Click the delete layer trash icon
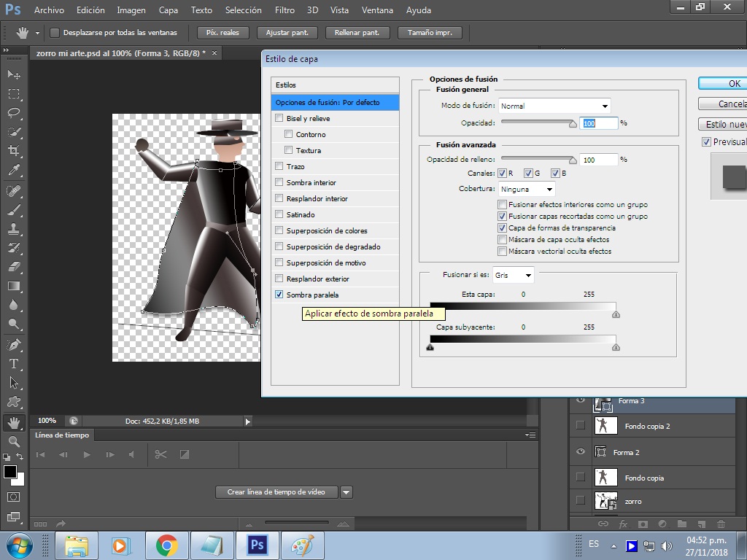This screenshot has height=560, width=747. click(721, 524)
